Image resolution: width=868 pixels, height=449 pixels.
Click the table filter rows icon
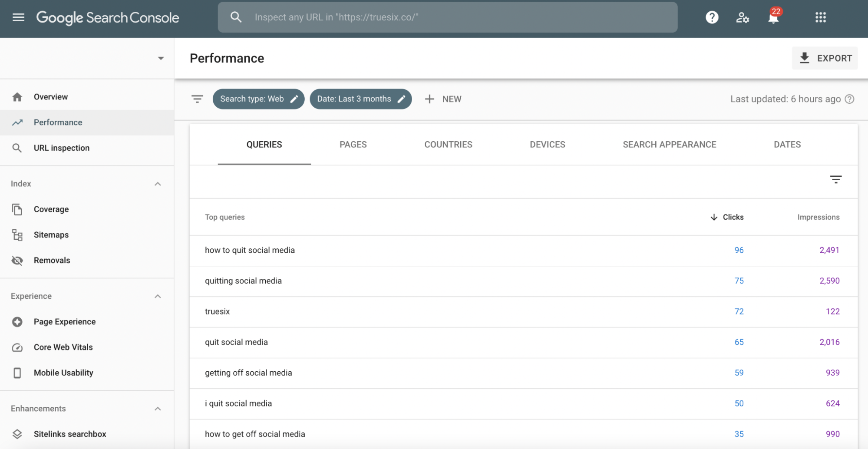click(x=836, y=179)
